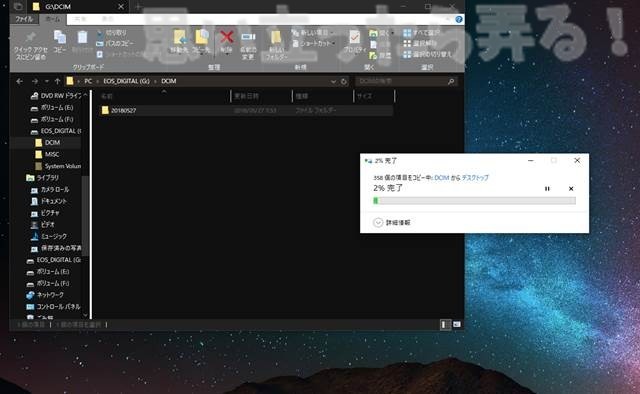Open the Open (開く) dropdown in the ribbon
Viewport: 640px width, 394px height.
382,33
